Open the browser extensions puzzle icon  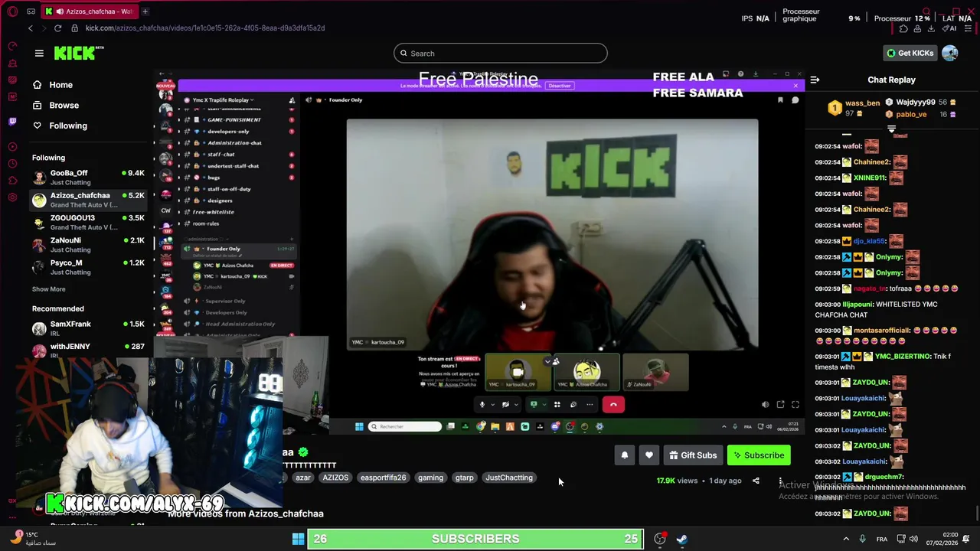[x=903, y=28]
